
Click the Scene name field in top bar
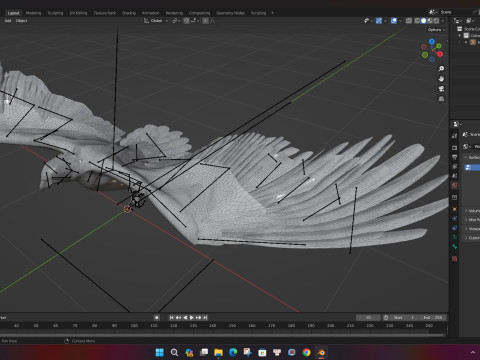coord(456,12)
